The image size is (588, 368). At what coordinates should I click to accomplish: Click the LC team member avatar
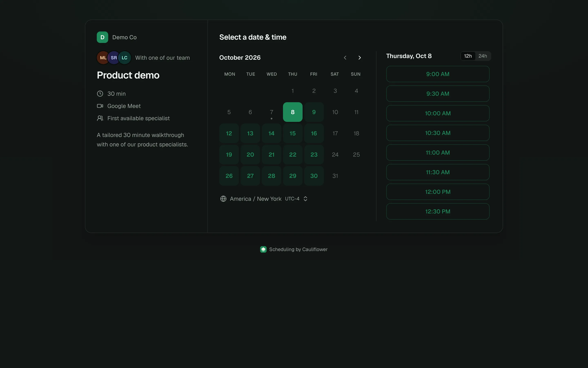click(124, 58)
